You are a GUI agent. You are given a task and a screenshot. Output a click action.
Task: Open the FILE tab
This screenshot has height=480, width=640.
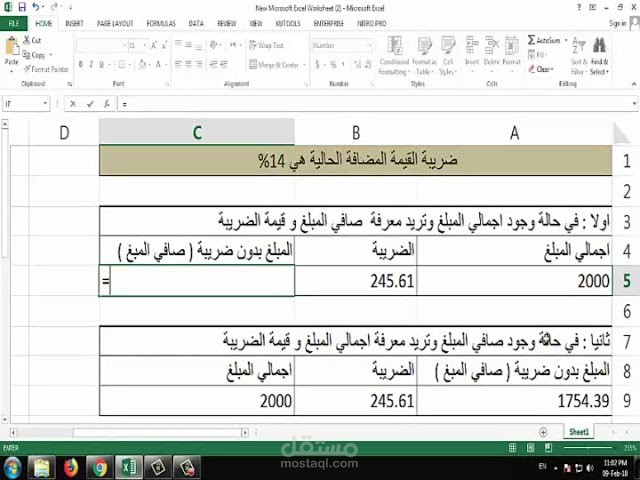(x=14, y=23)
